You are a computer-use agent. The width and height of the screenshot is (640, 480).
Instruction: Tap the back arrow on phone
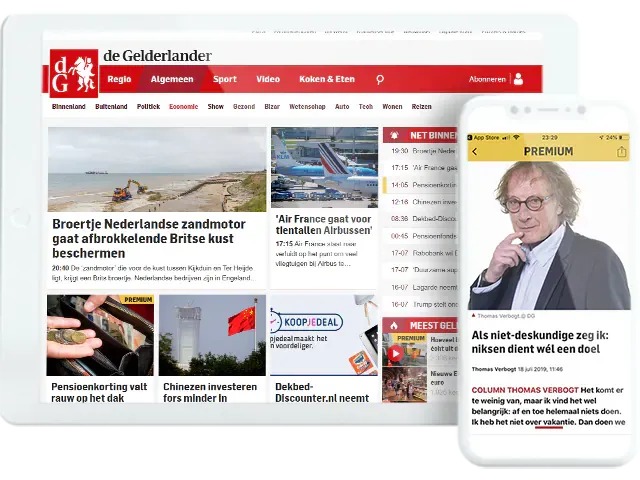click(475, 152)
